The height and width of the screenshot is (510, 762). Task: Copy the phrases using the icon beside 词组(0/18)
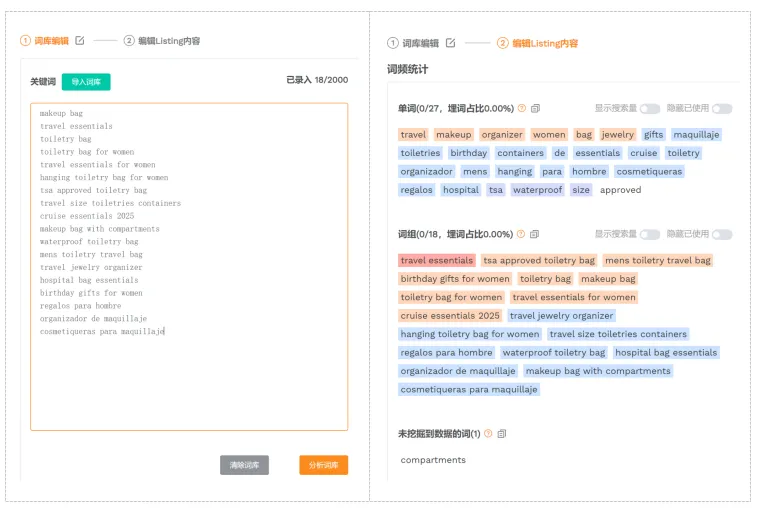pos(535,234)
